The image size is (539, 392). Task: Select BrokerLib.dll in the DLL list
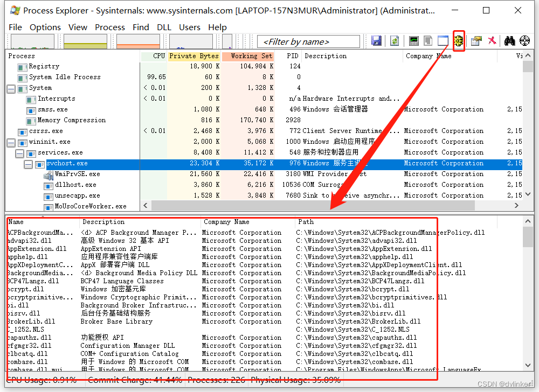[31, 321]
